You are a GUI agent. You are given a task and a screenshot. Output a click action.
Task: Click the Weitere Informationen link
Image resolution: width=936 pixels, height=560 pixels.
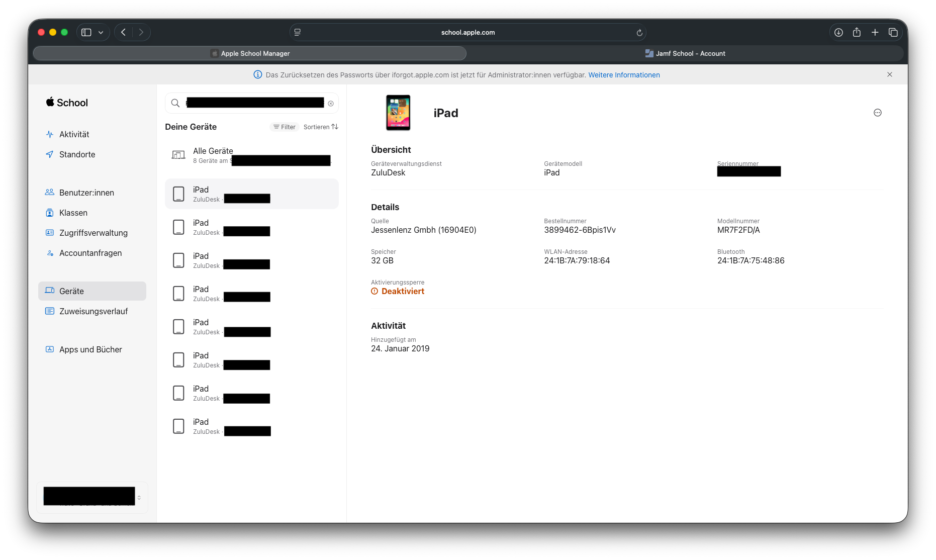(x=624, y=75)
